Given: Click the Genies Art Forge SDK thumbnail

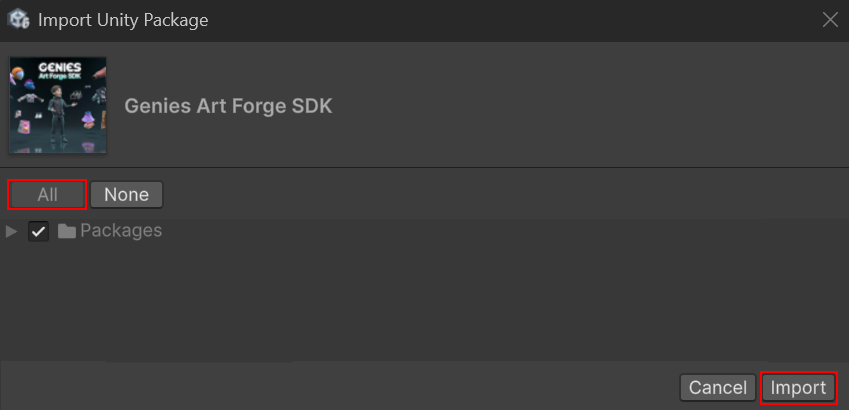Looking at the screenshot, I should pyautogui.click(x=58, y=105).
